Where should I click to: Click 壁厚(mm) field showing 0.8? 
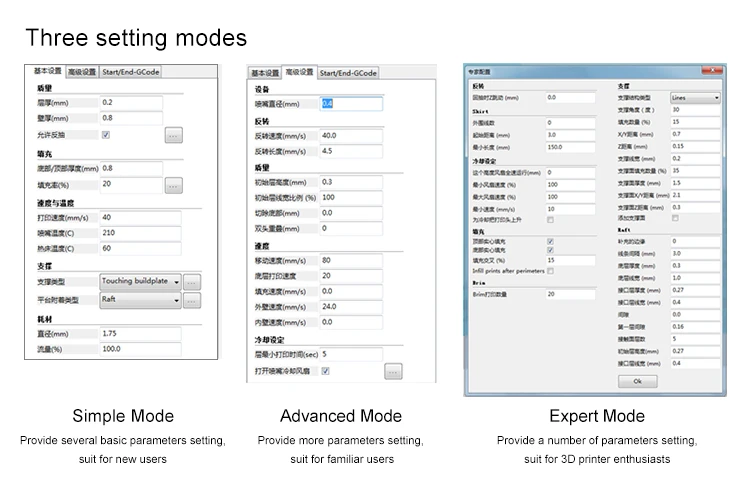click(x=131, y=118)
